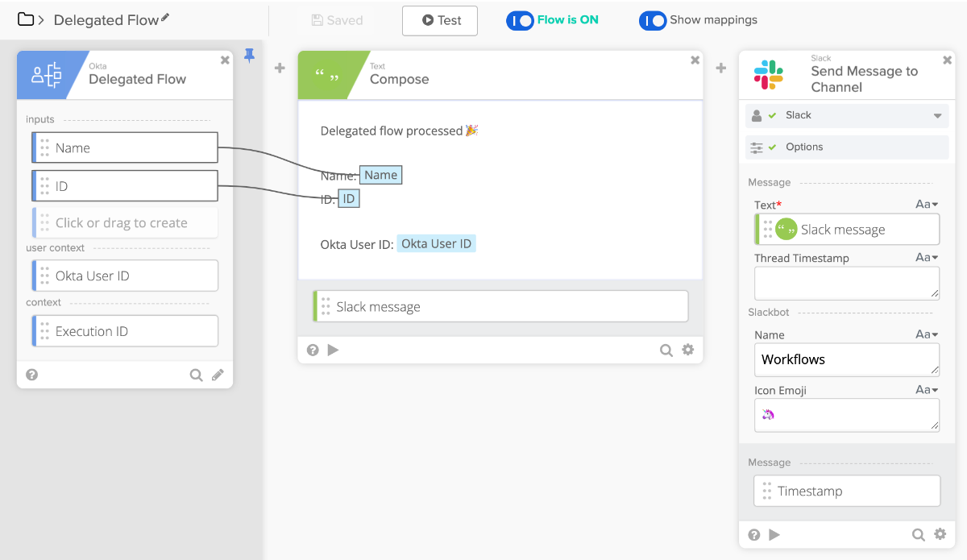
Task: Close the Compose card
Action: pyautogui.click(x=695, y=60)
